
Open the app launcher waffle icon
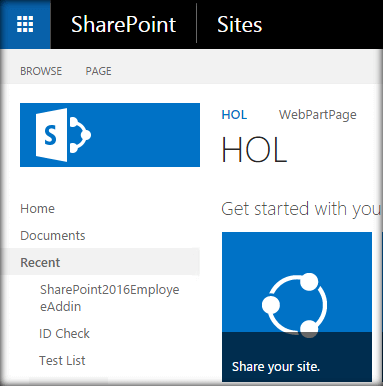(x=25, y=24)
